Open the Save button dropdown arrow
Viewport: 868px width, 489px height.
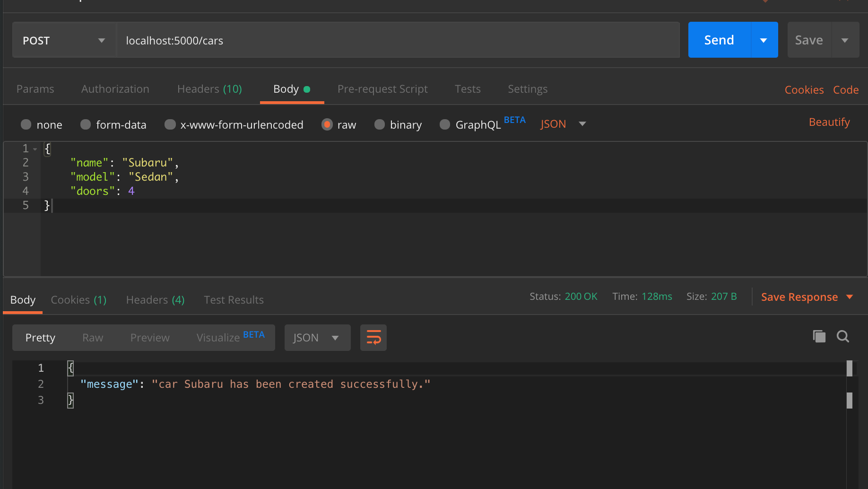pos(846,40)
